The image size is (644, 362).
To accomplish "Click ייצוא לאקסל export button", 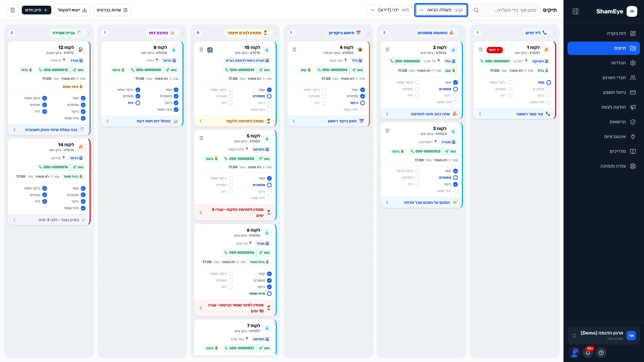I will 72,10.
